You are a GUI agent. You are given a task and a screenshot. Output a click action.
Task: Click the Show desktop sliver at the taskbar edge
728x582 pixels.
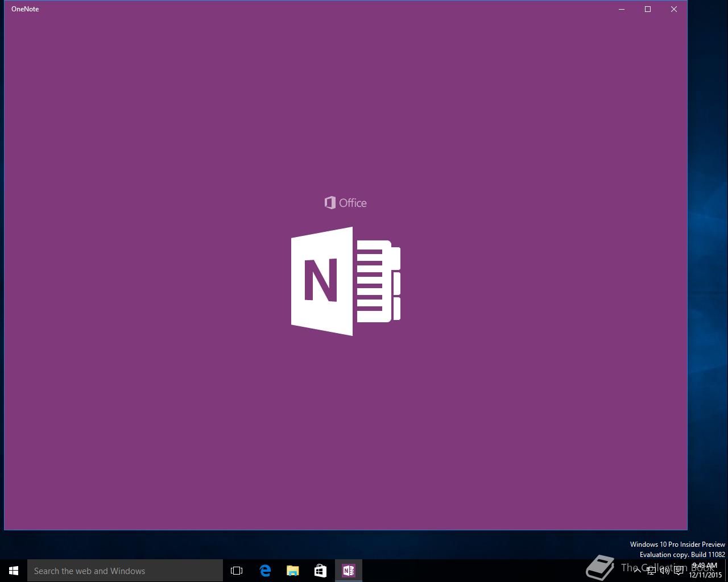point(726,571)
